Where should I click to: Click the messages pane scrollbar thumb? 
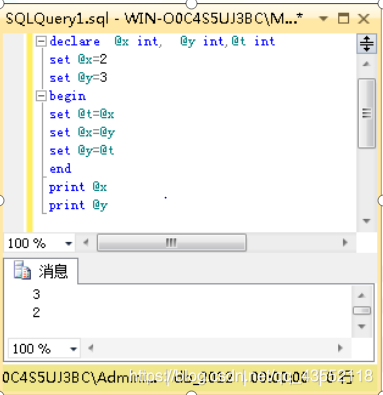[x=362, y=311]
